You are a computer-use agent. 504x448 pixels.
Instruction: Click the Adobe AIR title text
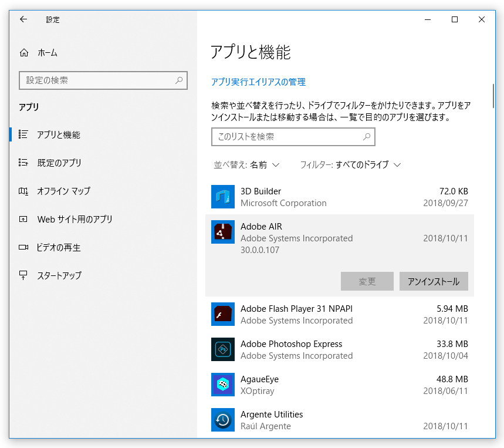pos(261,227)
